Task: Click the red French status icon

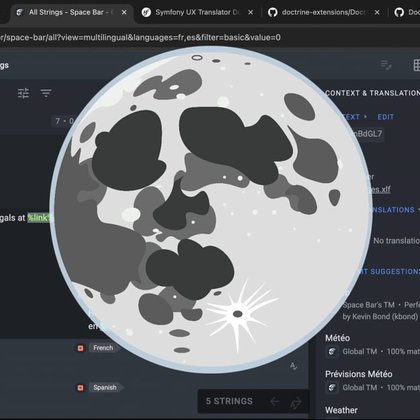Action: [80, 348]
